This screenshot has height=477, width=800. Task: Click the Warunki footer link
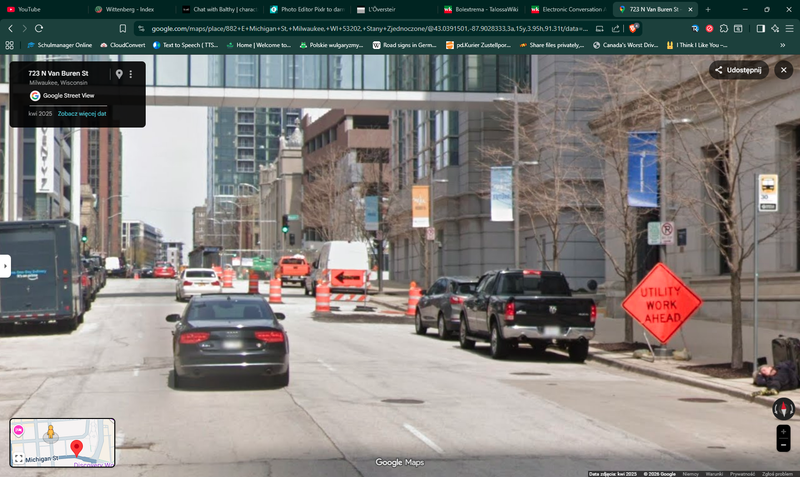pyautogui.click(x=714, y=474)
